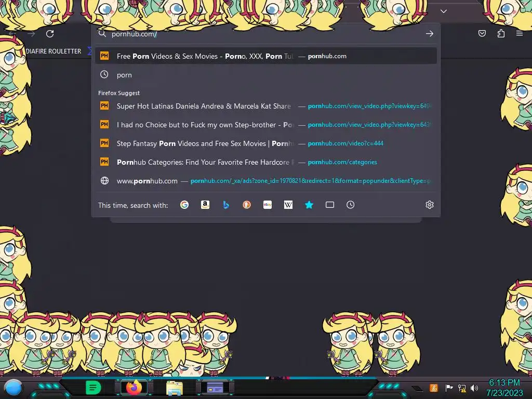This screenshot has width=532, height=399.
Task: Open the Extensions puzzle icon
Action: [x=501, y=33]
